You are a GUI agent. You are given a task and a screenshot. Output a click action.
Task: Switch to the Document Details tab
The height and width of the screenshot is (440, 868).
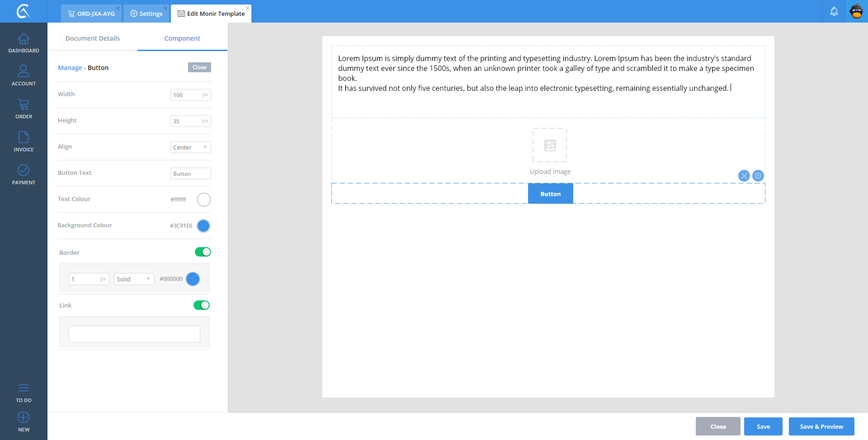93,38
